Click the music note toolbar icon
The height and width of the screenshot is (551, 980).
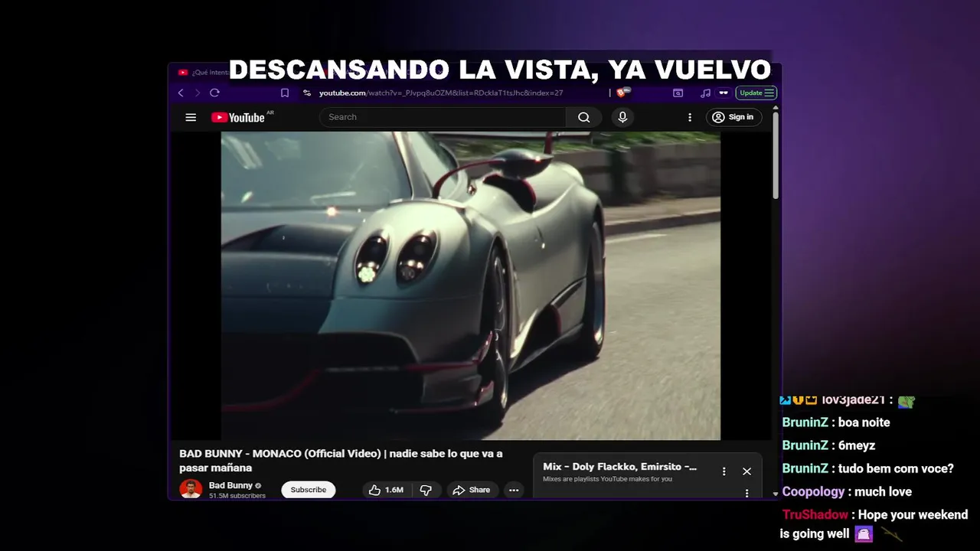(705, 93)
